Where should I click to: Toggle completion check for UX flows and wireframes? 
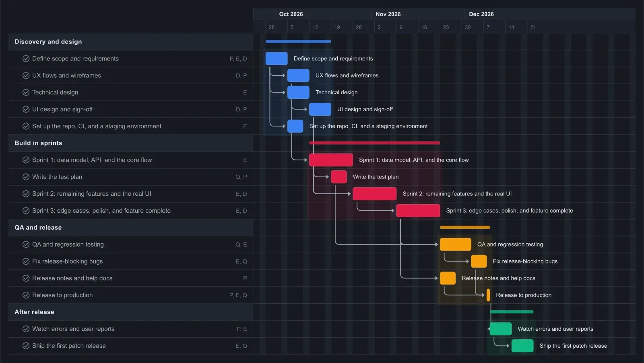26,76
